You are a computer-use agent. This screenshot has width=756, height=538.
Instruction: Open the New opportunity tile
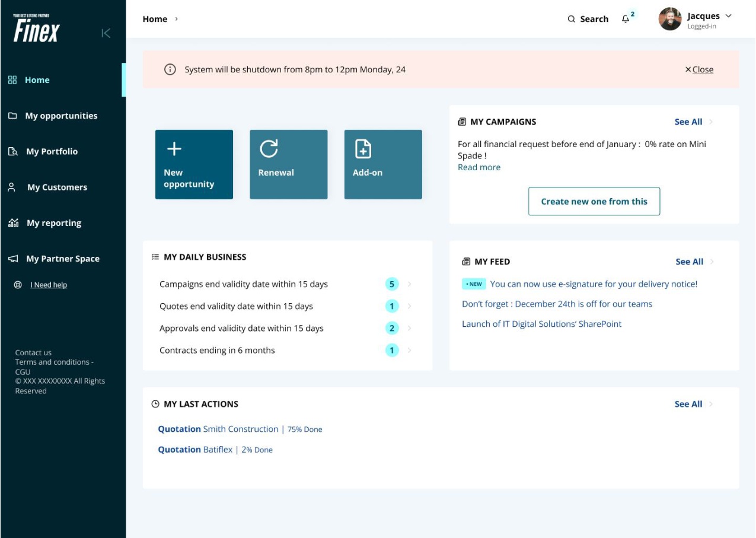tap(194, 164)
